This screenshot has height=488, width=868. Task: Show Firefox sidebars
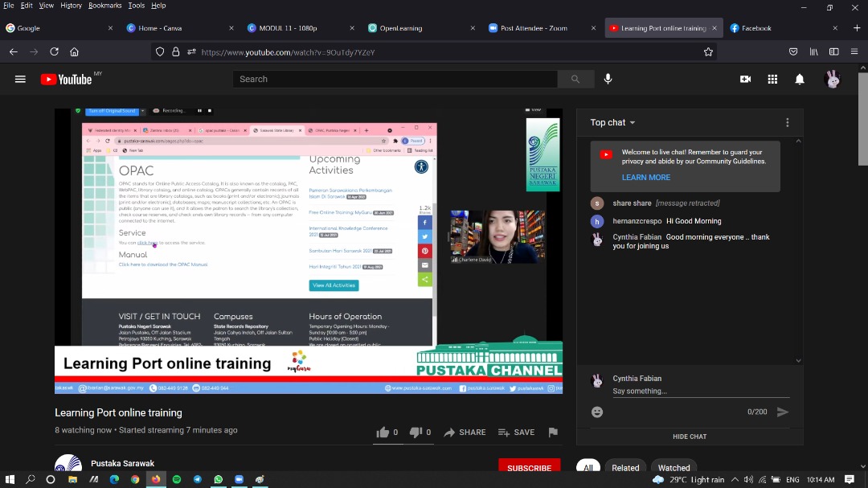[x=833, y=51]
